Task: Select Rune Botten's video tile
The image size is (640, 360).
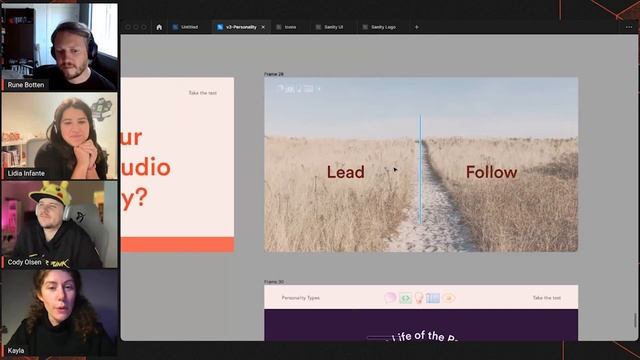Action: tap(60, 47)
